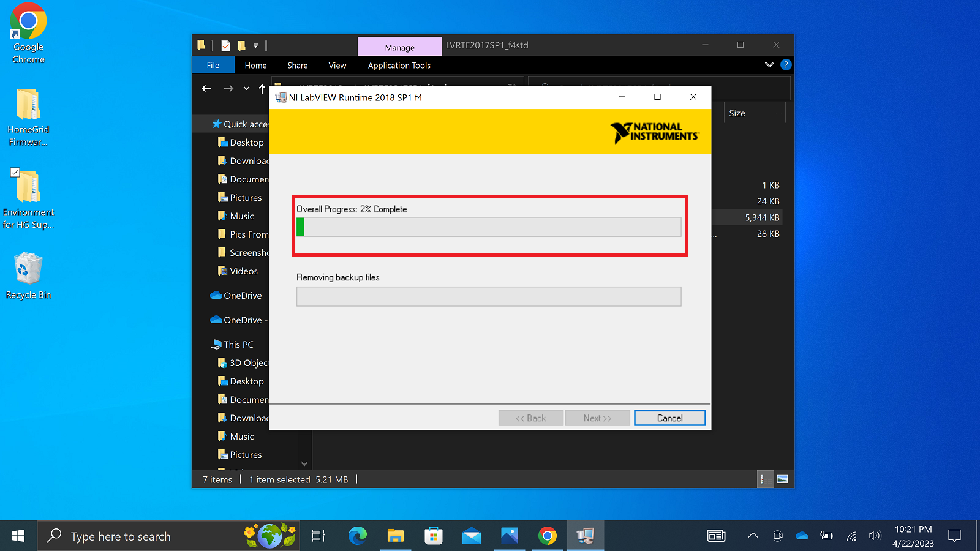Open Google Chrome desktop shortcut
Image resolution: width=980 pixels, height=551 pixels.
point(28,34)
